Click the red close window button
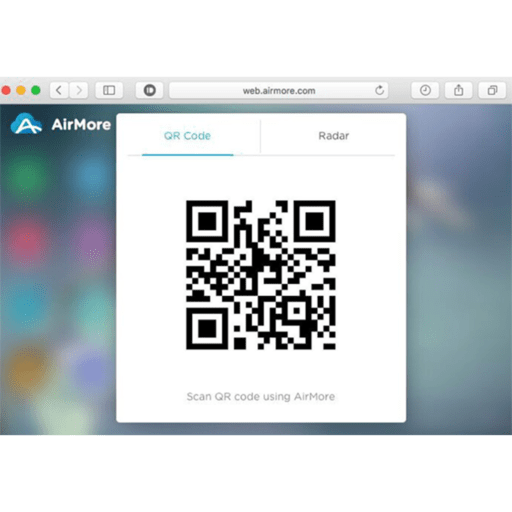Screen dimensions: 512x512 6,90
